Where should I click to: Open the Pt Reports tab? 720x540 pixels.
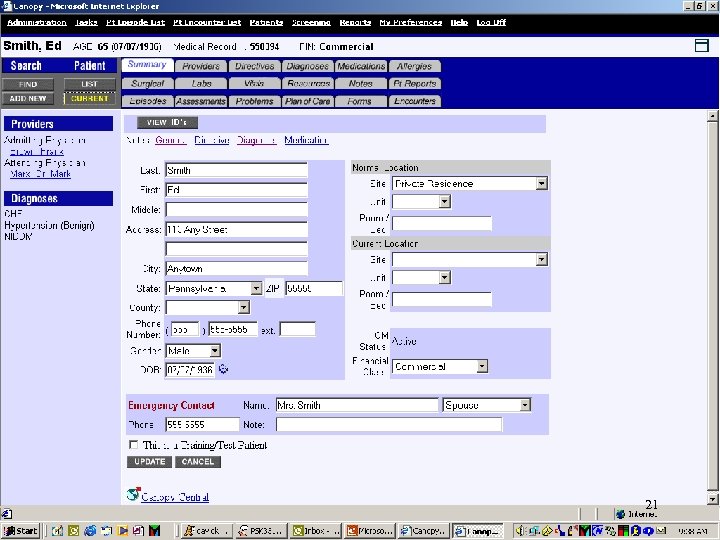pyautogui.click(x=415, y=84)
